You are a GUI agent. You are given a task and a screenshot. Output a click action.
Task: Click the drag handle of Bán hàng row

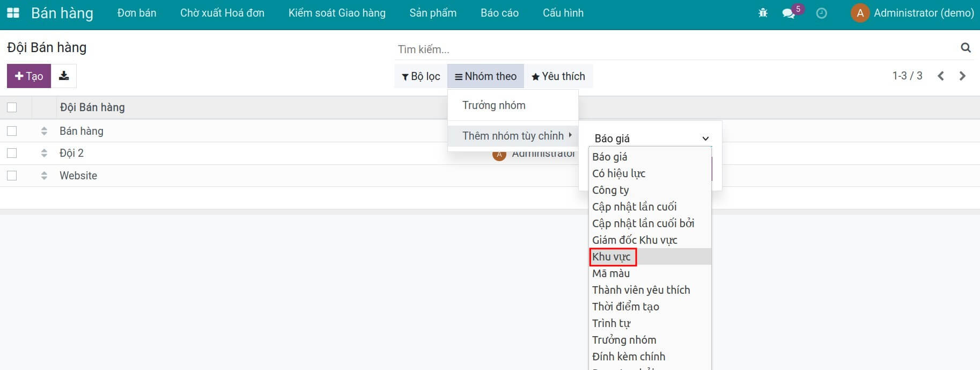44,131
